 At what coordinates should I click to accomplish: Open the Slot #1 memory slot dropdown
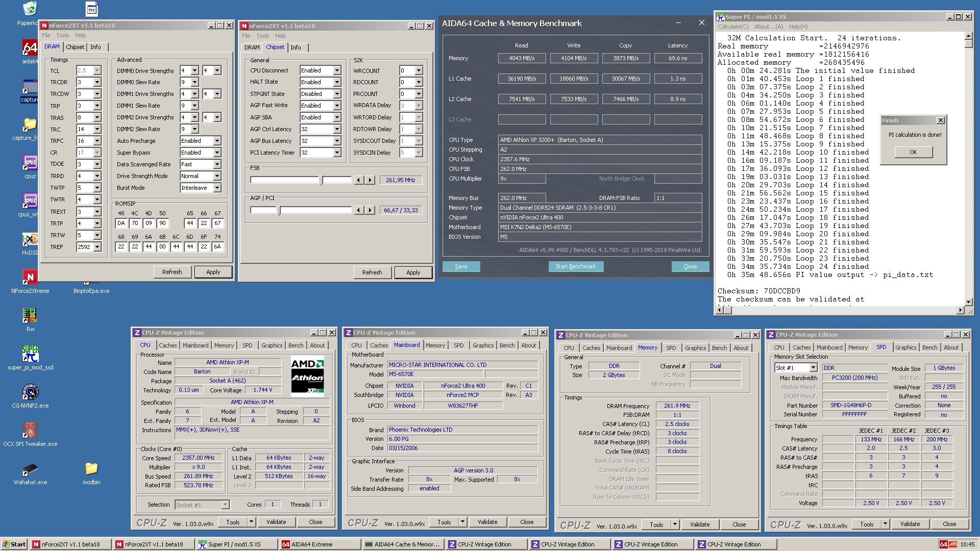pyautogui.click(x=813, y=368)
